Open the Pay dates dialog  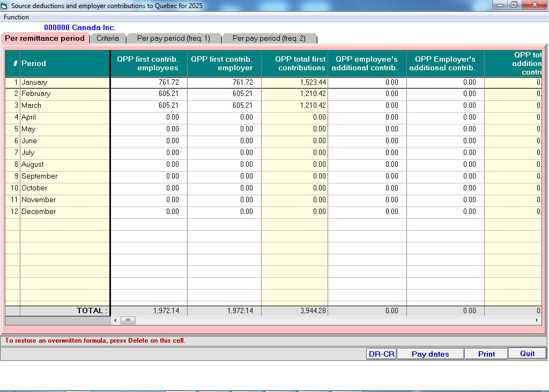pos(430,354)
